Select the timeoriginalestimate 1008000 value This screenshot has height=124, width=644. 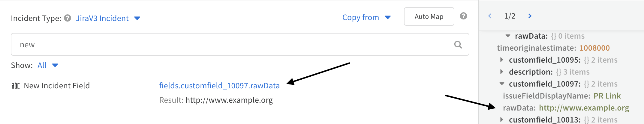point(594,48)
